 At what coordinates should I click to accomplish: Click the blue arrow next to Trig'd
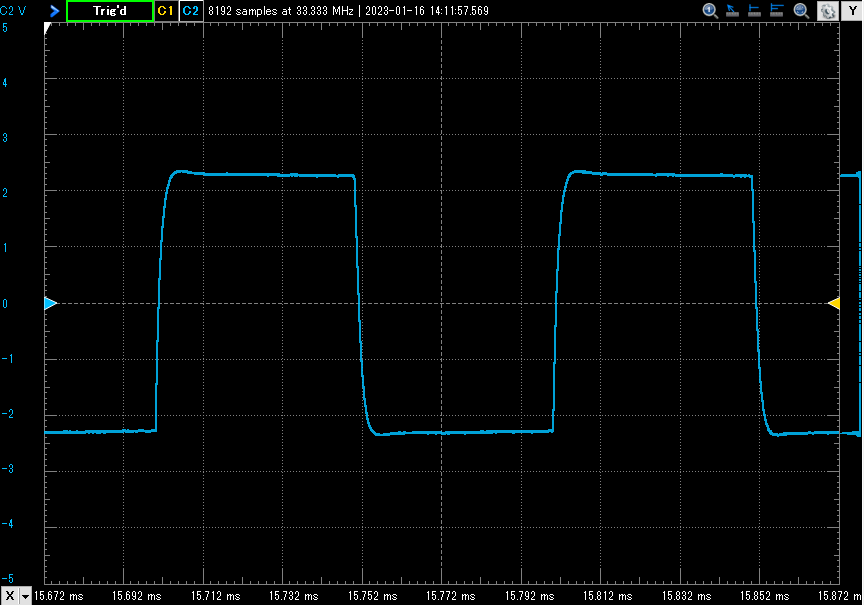54,10
